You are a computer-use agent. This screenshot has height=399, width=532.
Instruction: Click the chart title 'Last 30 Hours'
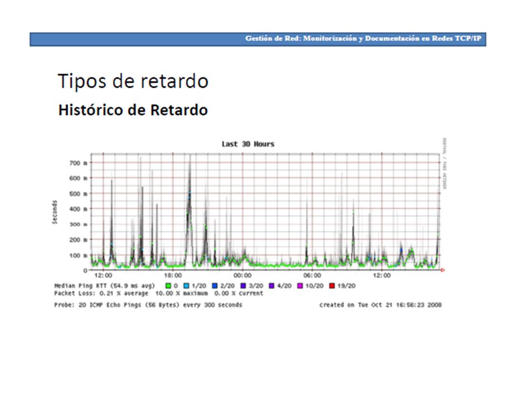[248, 144]
